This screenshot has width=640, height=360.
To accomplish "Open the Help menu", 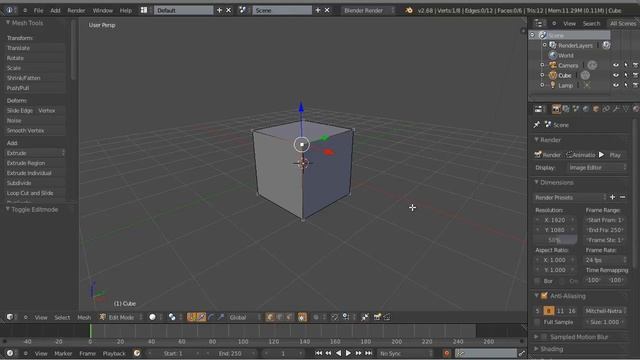I will (126, 10).
